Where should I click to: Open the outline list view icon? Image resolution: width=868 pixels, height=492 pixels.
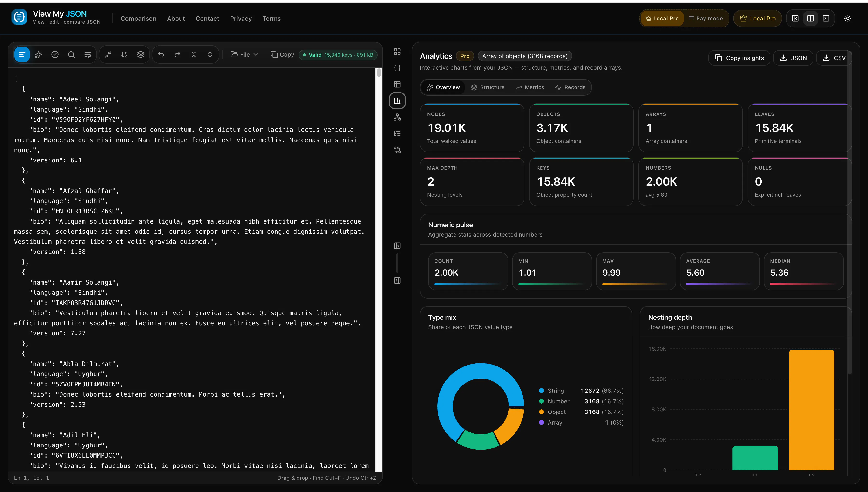click(397, 133)
